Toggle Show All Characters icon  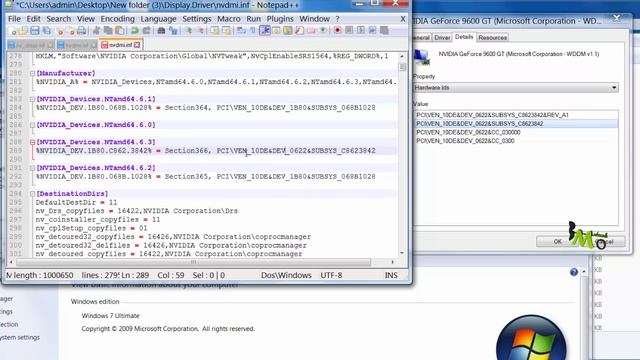click(253, 31)
